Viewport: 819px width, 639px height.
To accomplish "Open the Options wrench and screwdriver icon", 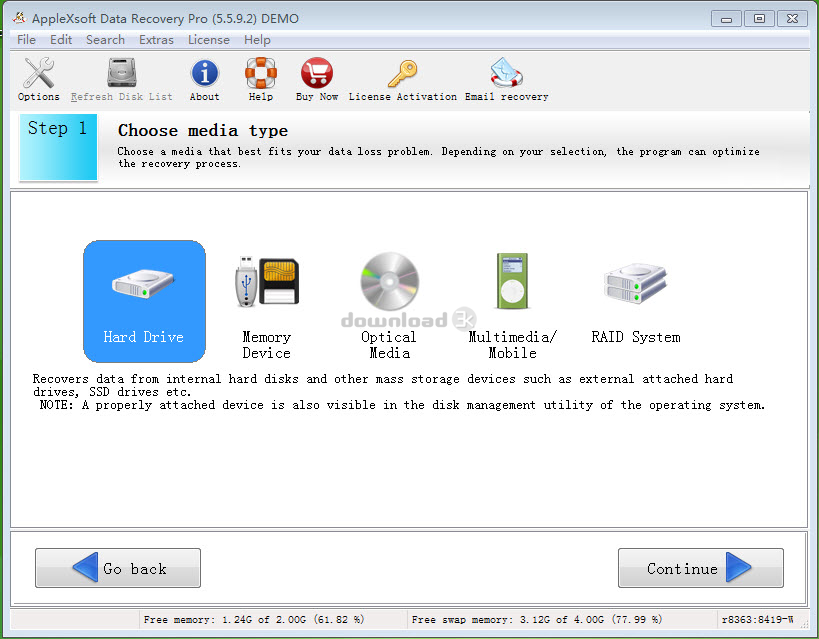I will (39, 73).
